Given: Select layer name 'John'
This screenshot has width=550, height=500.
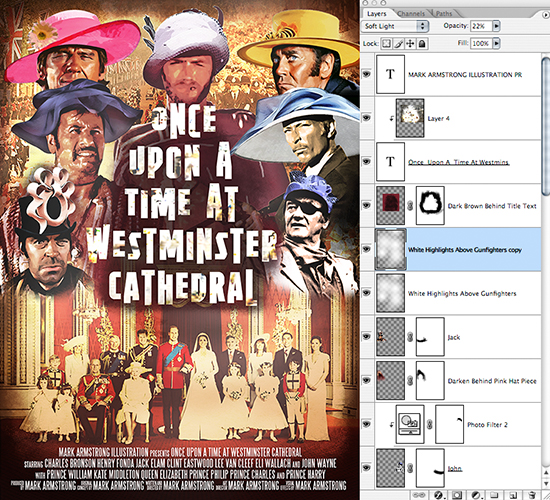Looking at the screenshot, I should coord(455,468).
